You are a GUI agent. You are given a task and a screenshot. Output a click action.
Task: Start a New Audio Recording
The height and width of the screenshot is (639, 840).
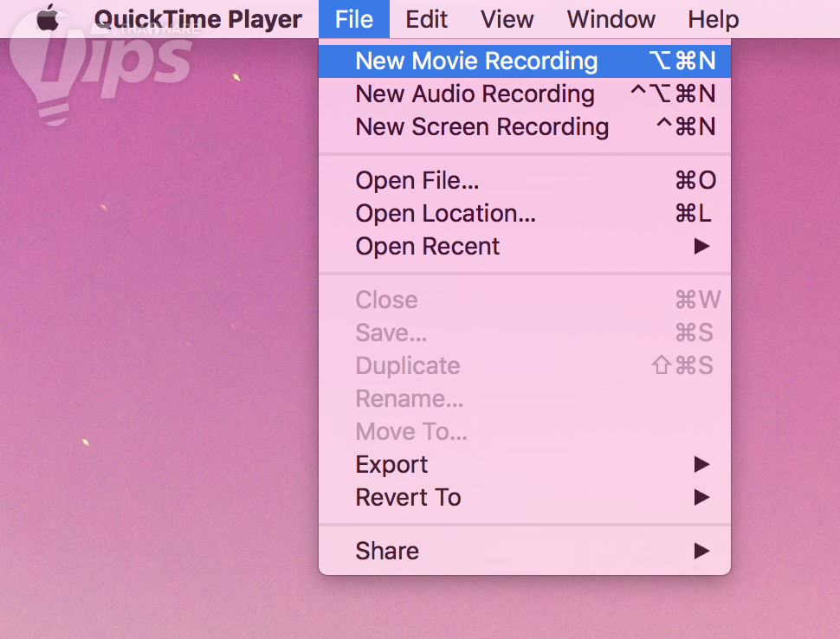475,94
